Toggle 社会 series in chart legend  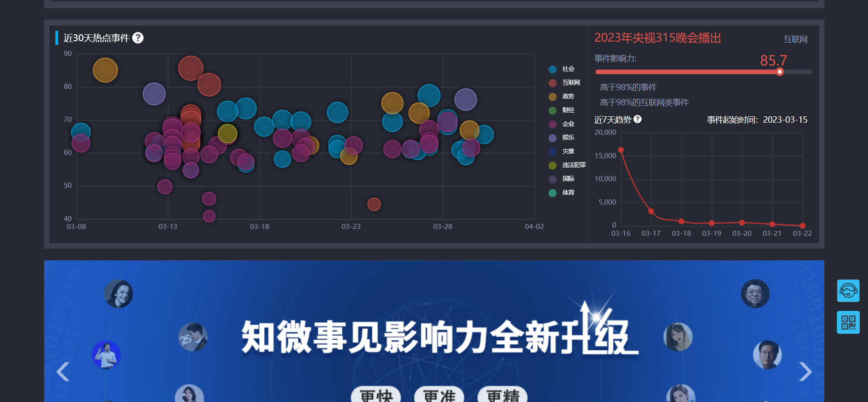coord(562,69)
